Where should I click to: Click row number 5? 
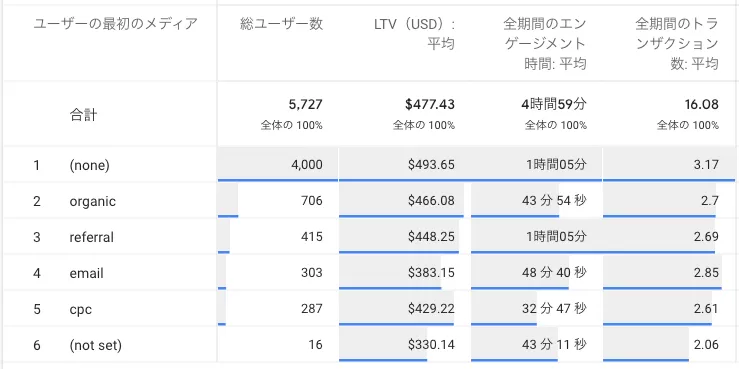tap(37, 310)
